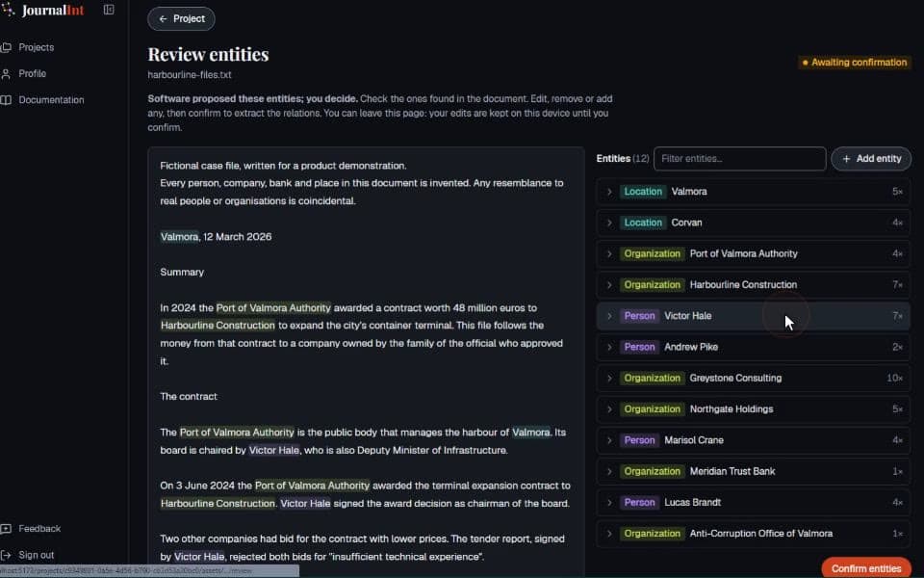
Task: Sign out of the application
Action: 36,555
